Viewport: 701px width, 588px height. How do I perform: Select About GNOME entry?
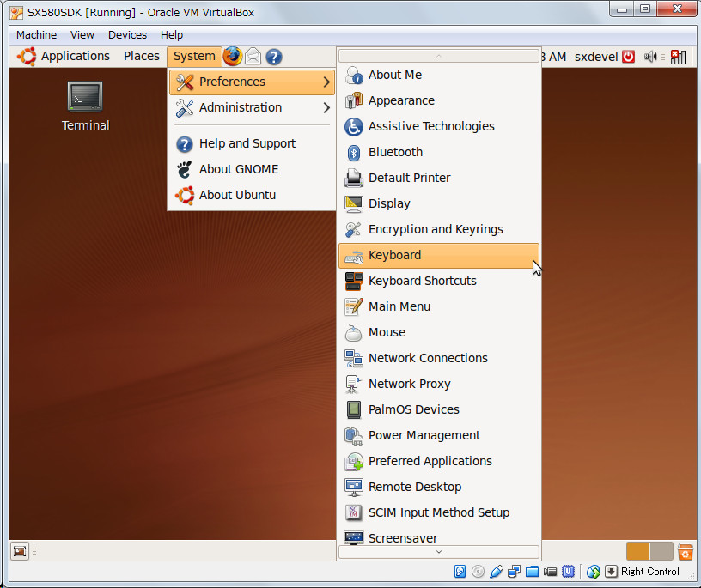point(252,170)
